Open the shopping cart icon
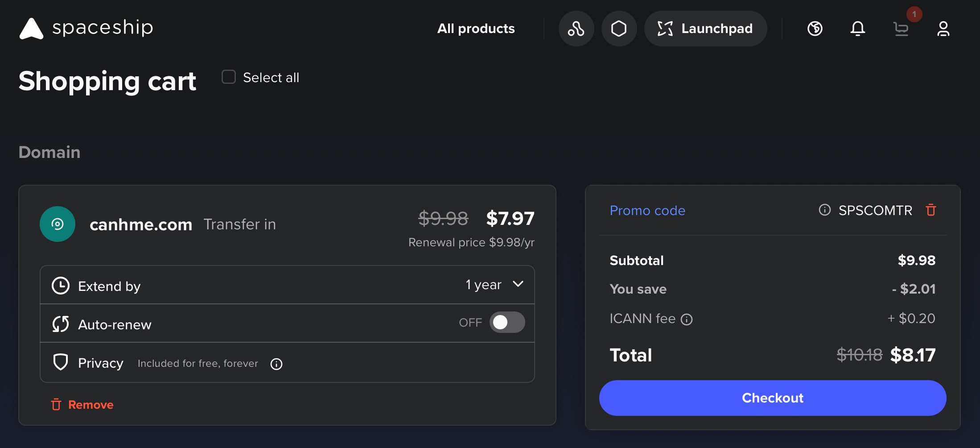 (x=901, y=29)
